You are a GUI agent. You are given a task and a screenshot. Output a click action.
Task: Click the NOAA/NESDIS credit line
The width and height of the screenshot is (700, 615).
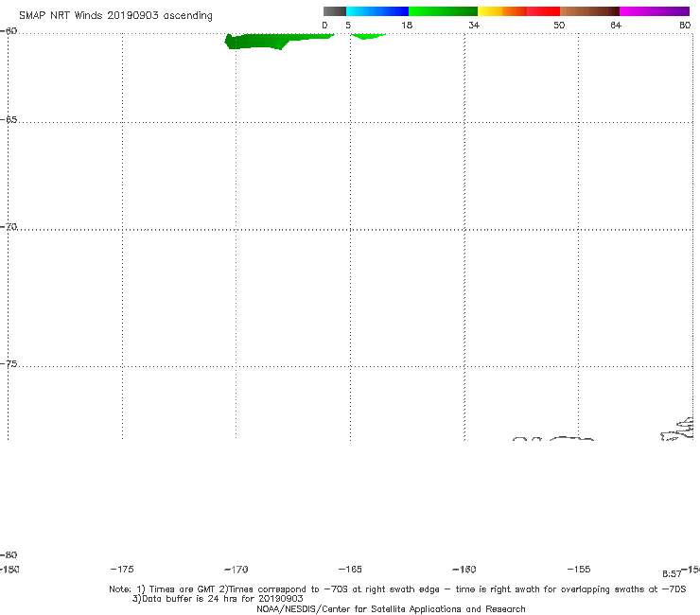click(391, 608)
